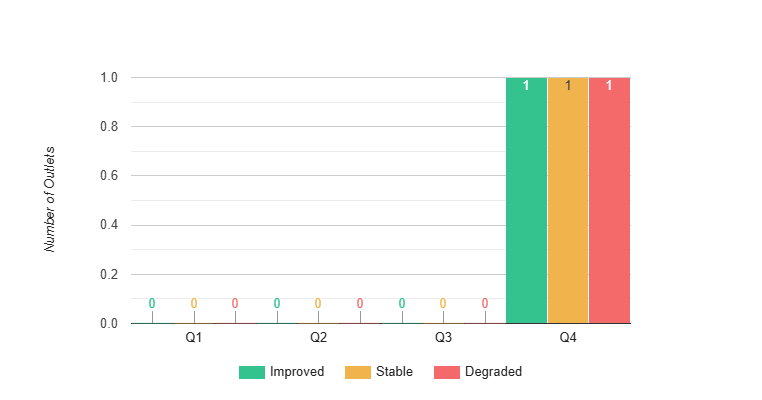Select the orange Stable bar in Q4
The image size is (762, 400).
tap(568, 200)
